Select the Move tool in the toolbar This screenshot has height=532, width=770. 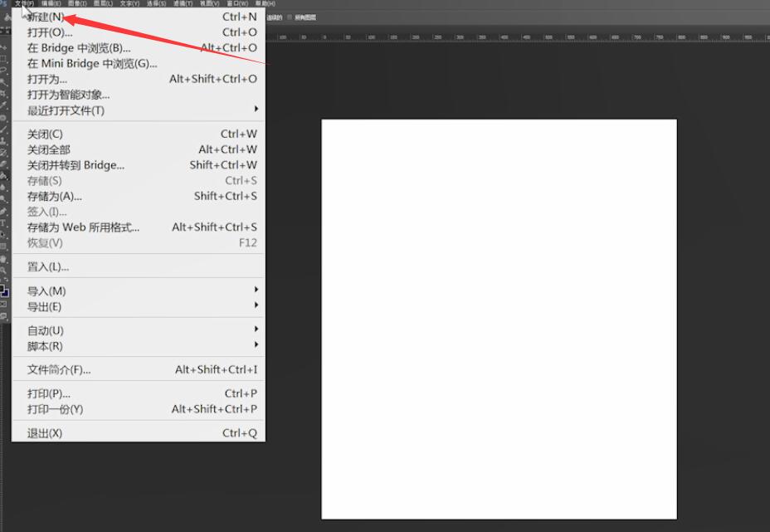click(4, 47)
